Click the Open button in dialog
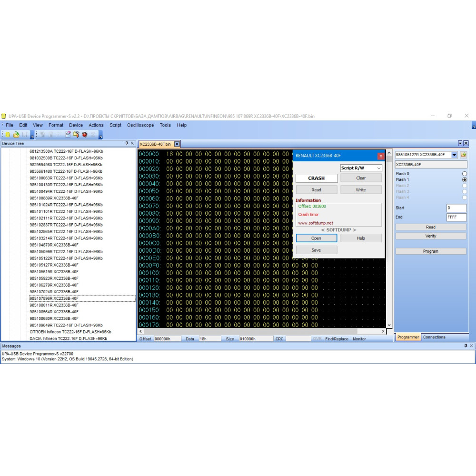The image size is (476, 476). [317, 238]
